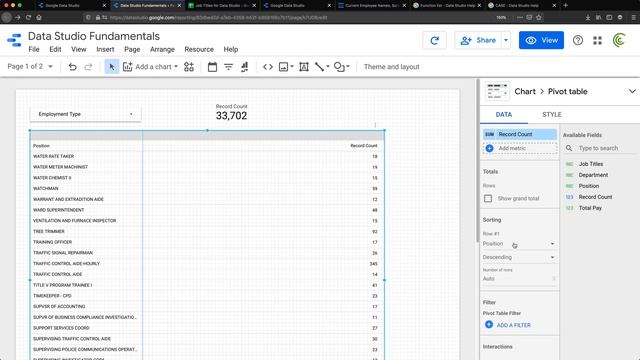640x360 pixels.
Task: Open the Employment Type filter dropdown
Action: pyautogui.click(x=85, y=114)
